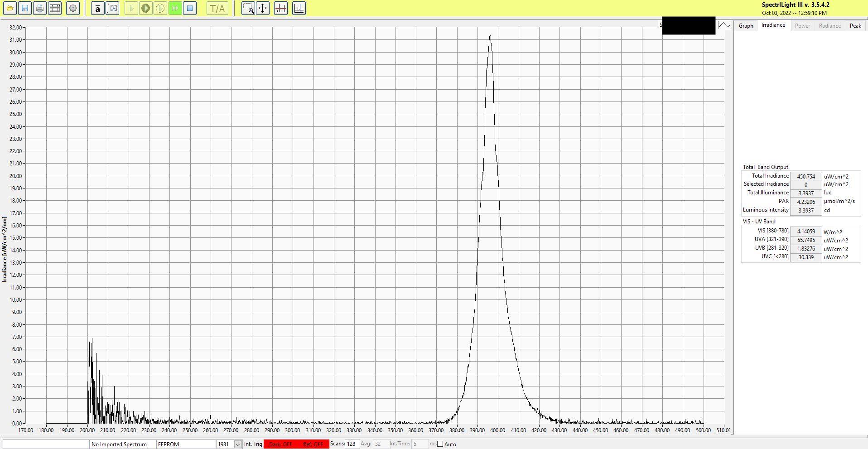The width and height of the screenshot is (868, 449).
Task: Click the EEPROM status field
Action: click(x=186, y=444)
